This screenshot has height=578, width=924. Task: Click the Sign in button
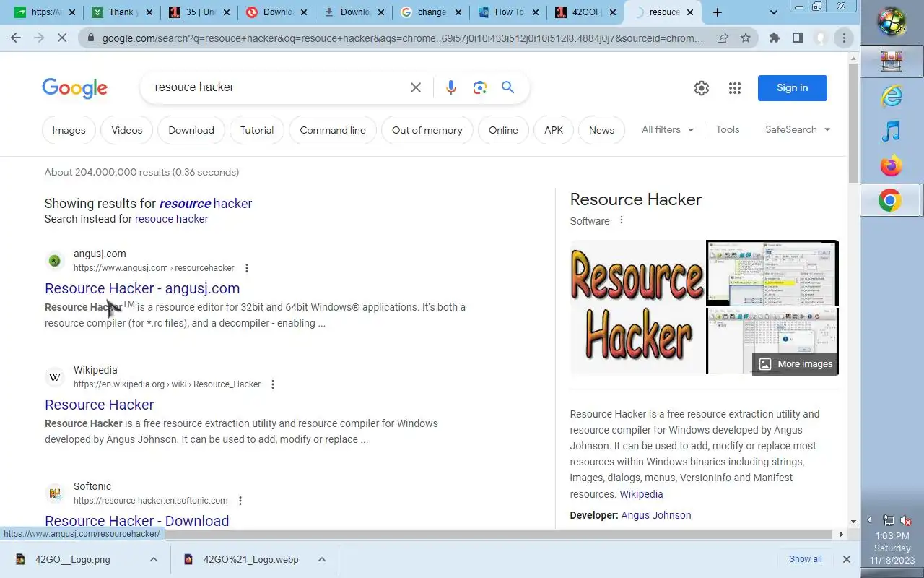[x=793, y=88]
